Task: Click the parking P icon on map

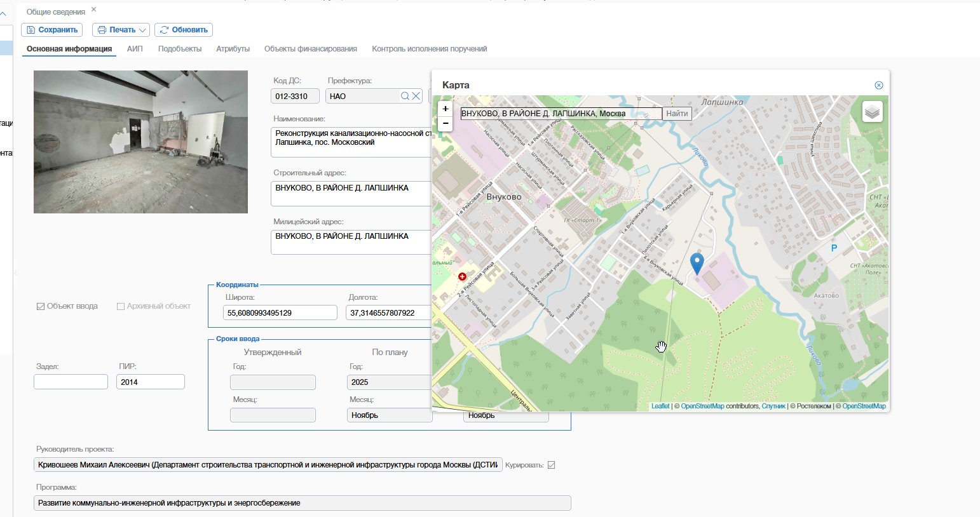Action: (x=834, y=248)
